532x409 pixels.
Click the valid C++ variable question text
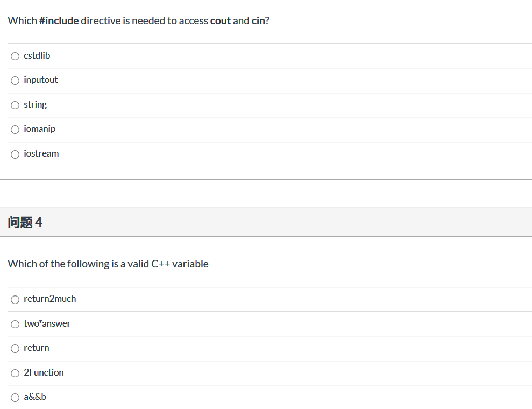(x=108, y=264)
